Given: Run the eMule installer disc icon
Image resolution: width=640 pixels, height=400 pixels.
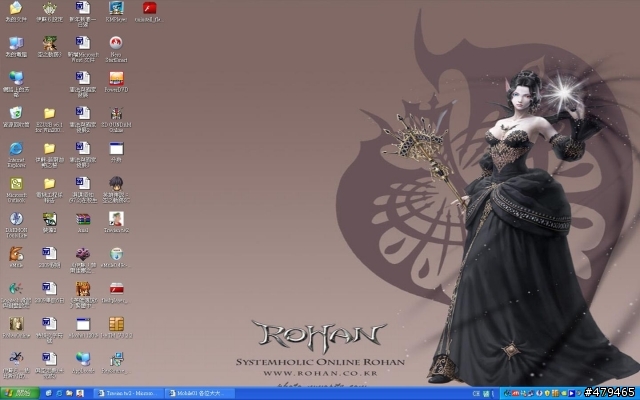Looking at the screenshot, I should pyautogui.click(x=116, y=254).
